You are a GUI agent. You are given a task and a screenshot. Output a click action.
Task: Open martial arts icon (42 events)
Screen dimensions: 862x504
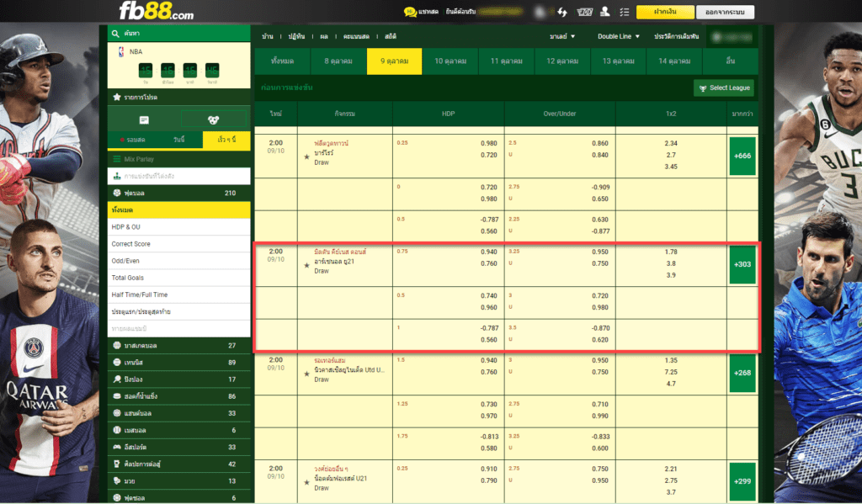click(x=116, y=464)
